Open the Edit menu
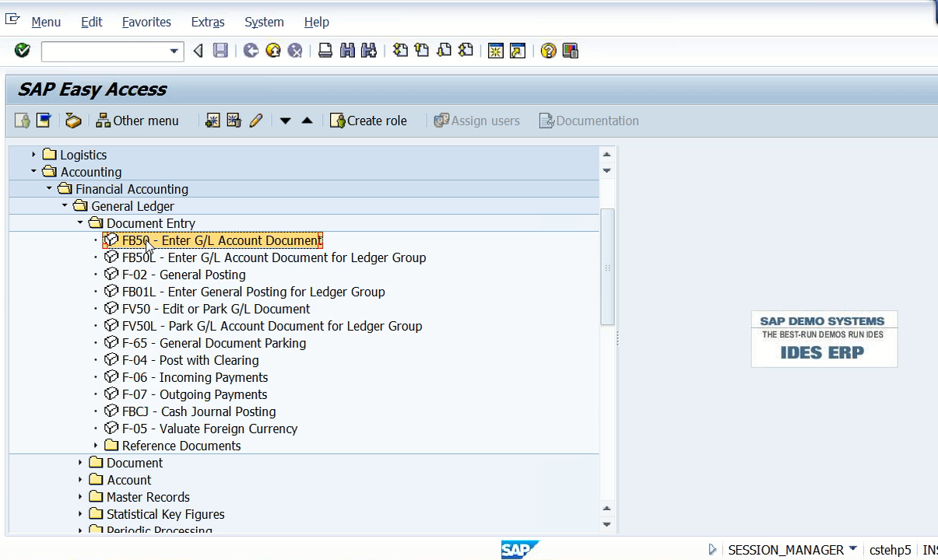The width and height of the screenshot is (938, 560). (x=92, y=22)
